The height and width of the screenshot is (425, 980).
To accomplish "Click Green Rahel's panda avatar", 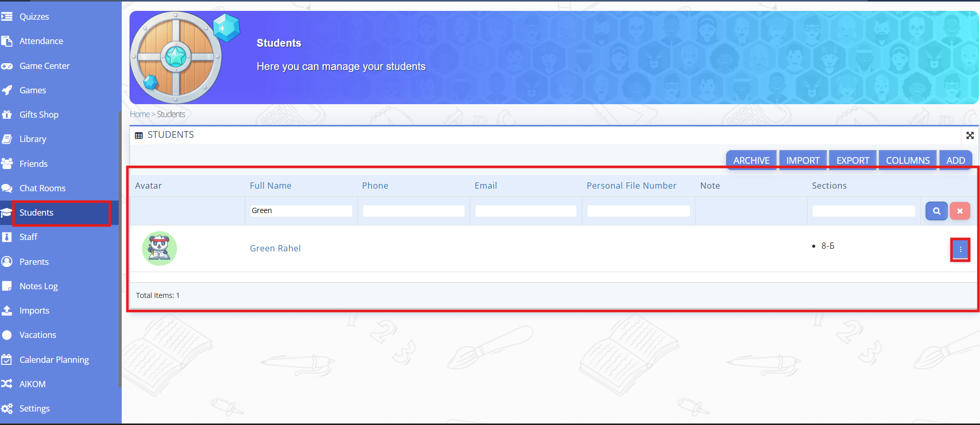I will pos(160,248).
